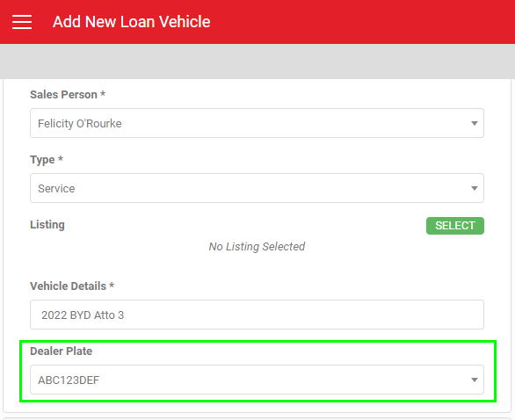Click the Dealer Plate field label

(62, 351)
